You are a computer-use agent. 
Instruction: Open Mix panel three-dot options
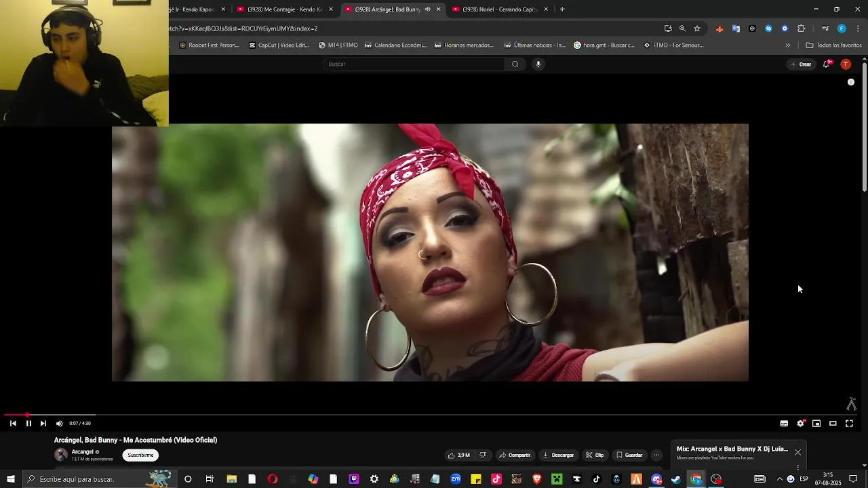click(797, 466)
